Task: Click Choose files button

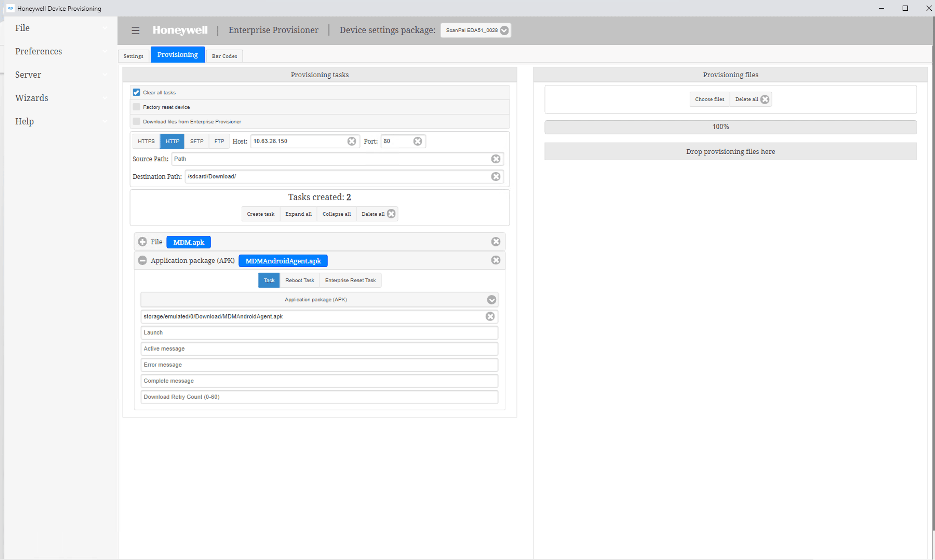Action: pos(709,99)
